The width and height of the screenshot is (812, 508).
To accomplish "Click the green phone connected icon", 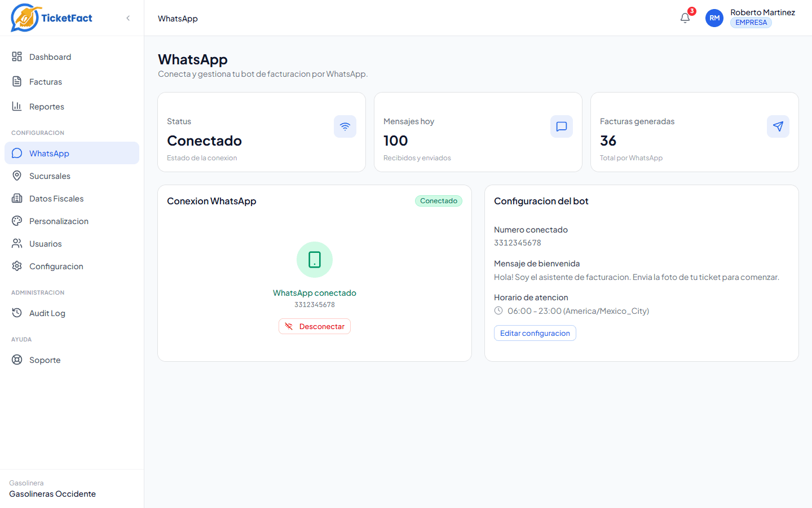I will coord(315,260).
